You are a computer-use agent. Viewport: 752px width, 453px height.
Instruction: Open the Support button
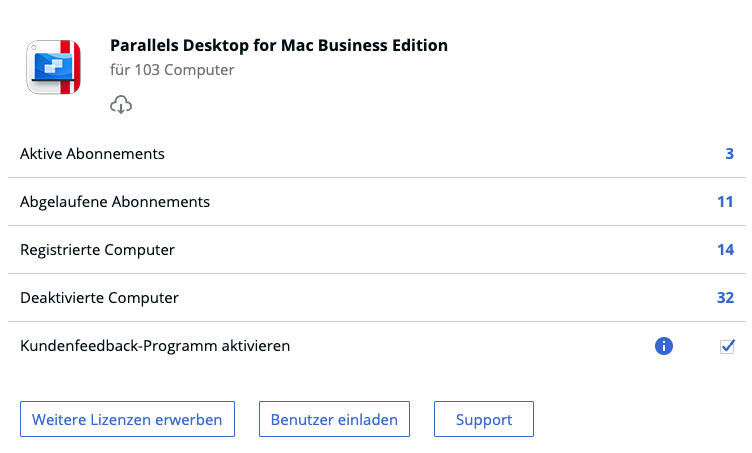[484, 419]
